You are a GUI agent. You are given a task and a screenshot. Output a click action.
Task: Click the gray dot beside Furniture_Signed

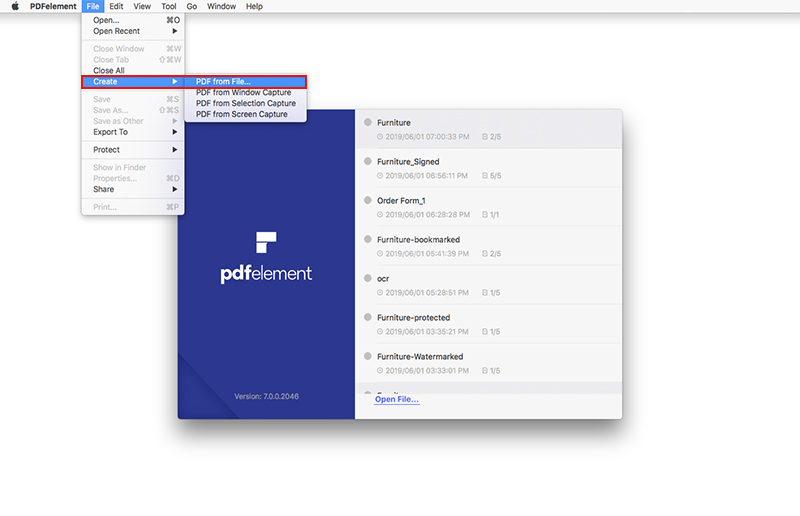pyautogui.click(x=368, y=162)
